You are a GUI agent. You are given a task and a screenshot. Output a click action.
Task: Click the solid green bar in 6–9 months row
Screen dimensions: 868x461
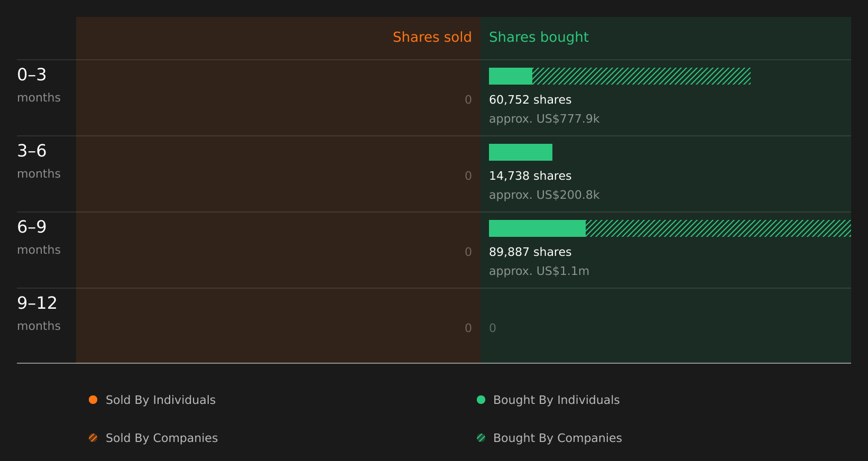click(x=537, y=228)
